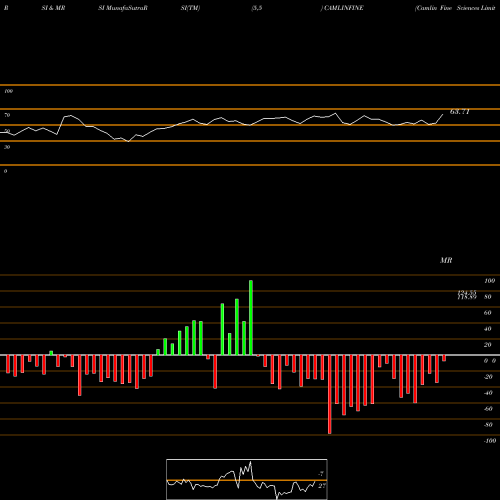
Task: Click the RSI axis label 50
Action: point(7,131)
